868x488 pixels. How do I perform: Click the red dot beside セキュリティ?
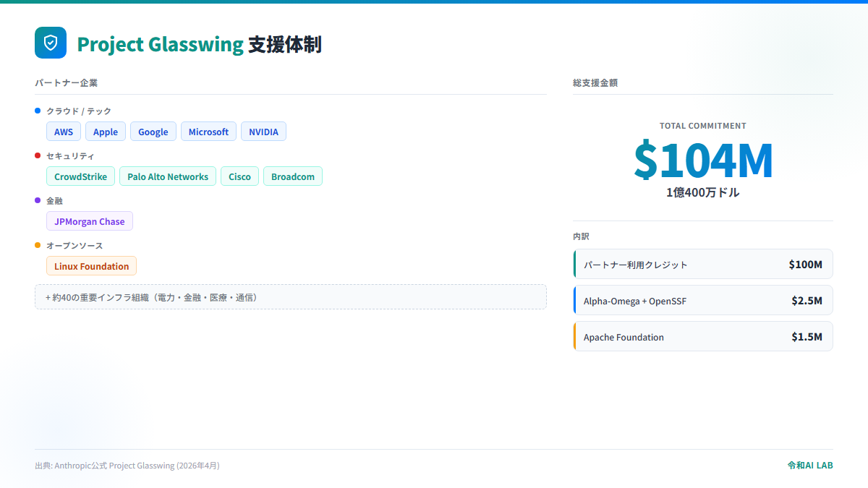click(38, 155)
